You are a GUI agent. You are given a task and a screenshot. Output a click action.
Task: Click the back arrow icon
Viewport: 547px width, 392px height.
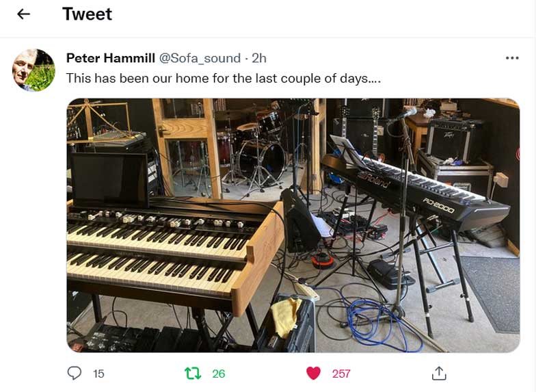click(24, 14)
